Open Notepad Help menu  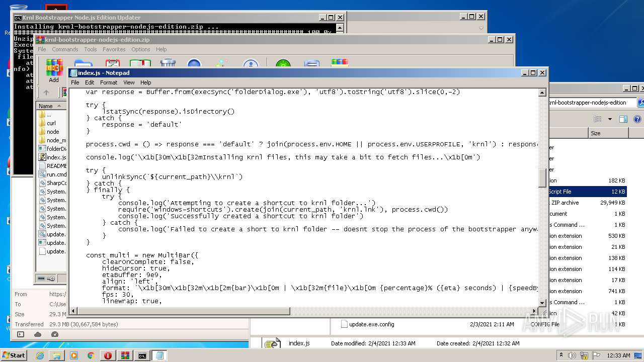146,82
